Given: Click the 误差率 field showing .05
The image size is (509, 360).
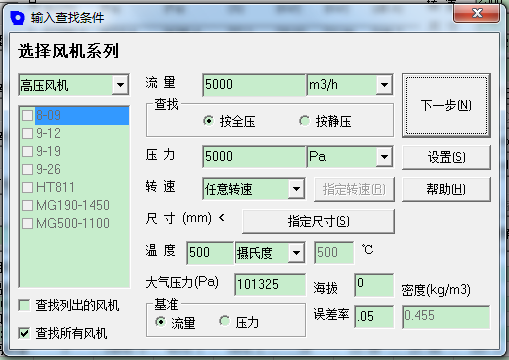Looking at the screenshot, I should 374,316.
